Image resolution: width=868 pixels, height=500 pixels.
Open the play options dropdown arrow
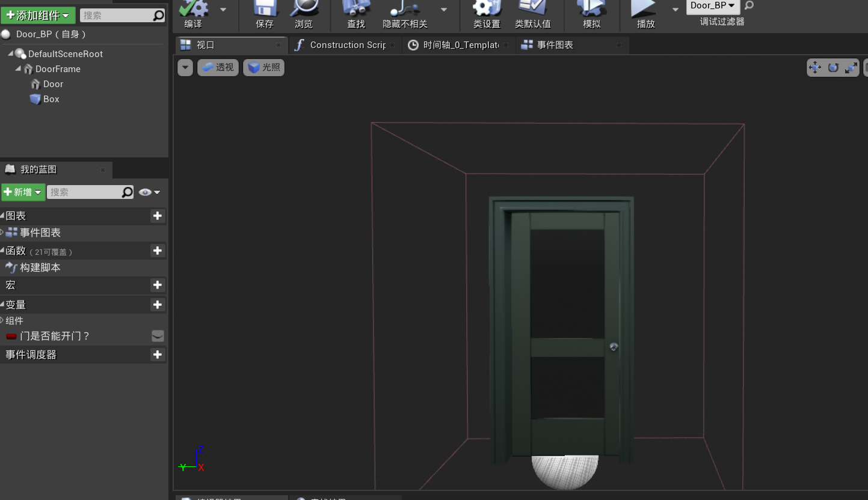[676, 10]
